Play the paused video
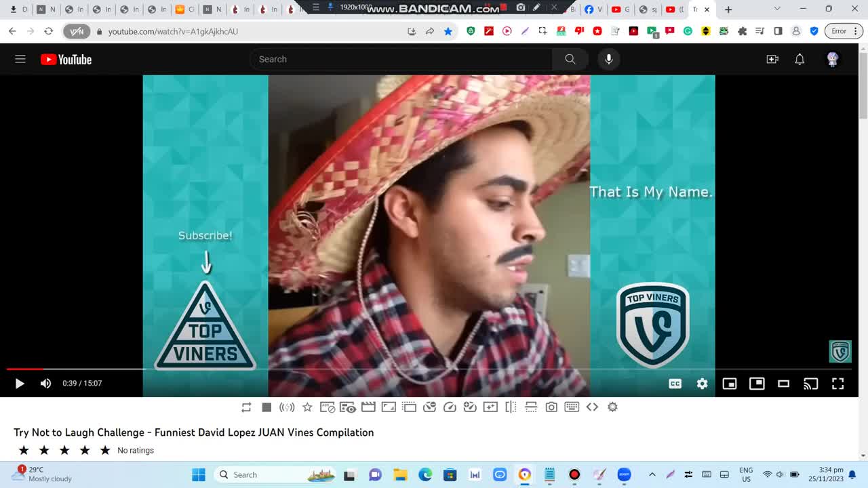Viewport: 868px width, 488px height. point(19,384)
